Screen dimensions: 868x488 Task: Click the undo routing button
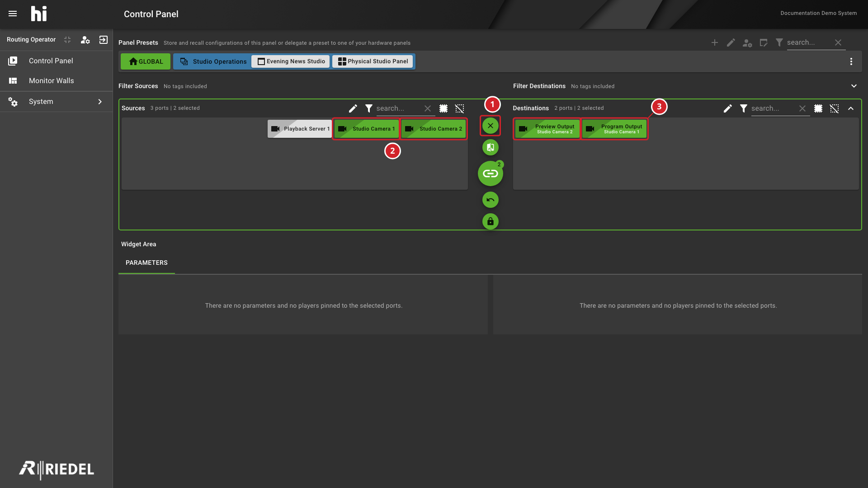click(x=491, y=200)
